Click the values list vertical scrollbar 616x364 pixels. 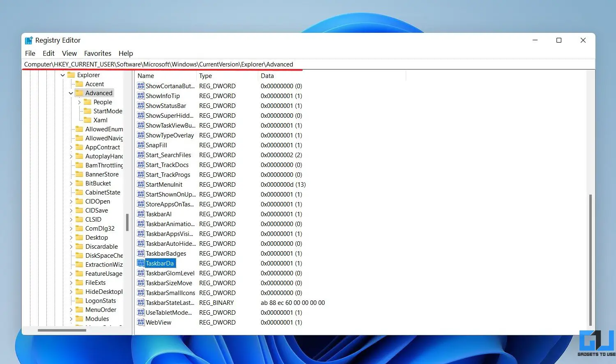(x=591, y=260)
